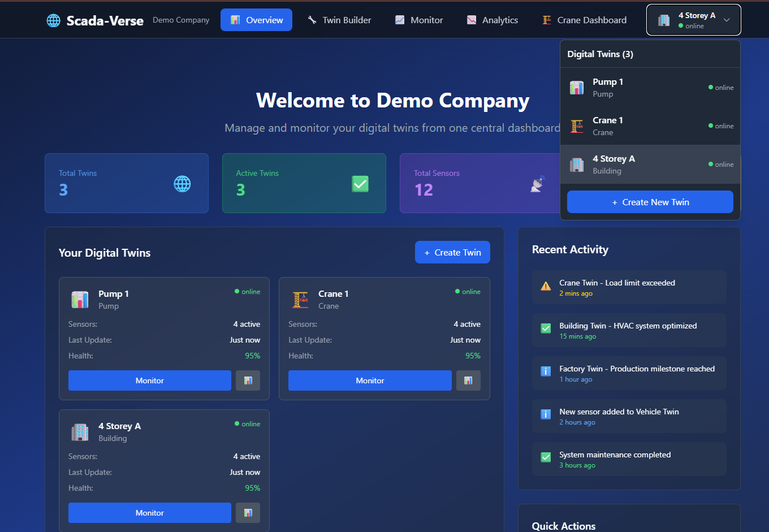This screenshot has height=532, width=769.
Task: Click the Scada-Verse brand name
Action: point(105,21)
